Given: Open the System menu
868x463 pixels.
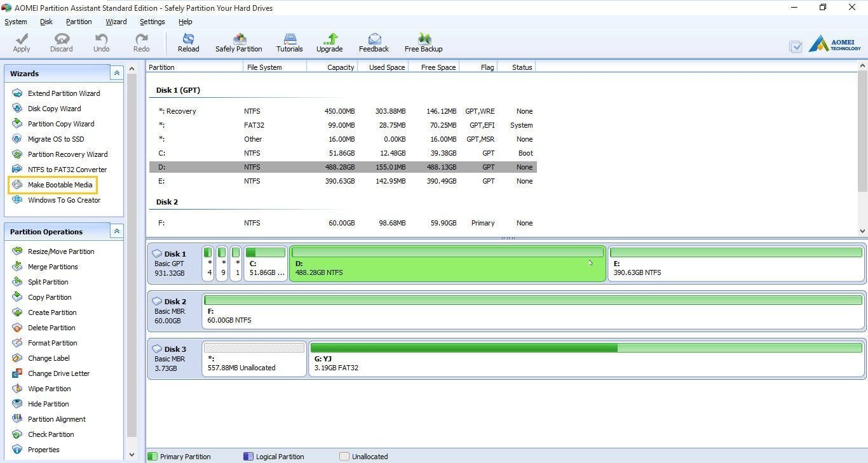Looking at the screenshot, I should pos(16,22).
